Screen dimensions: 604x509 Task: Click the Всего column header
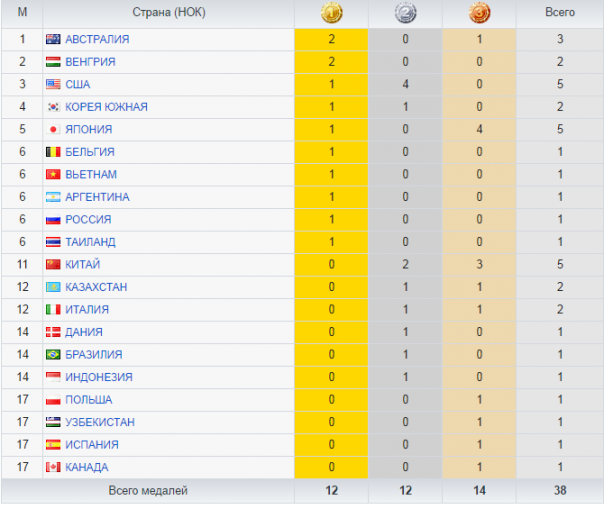[560, 13]
